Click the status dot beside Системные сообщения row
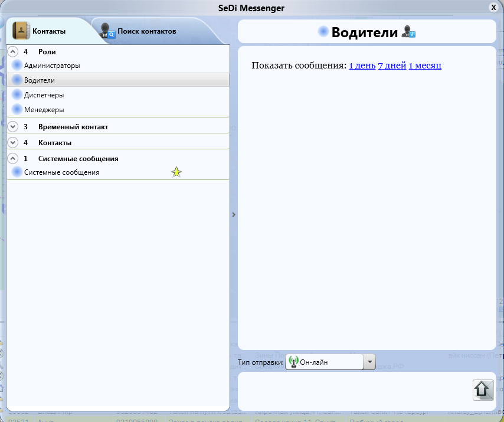The width and height of the screenshot is (504, 422). [17, 172]
